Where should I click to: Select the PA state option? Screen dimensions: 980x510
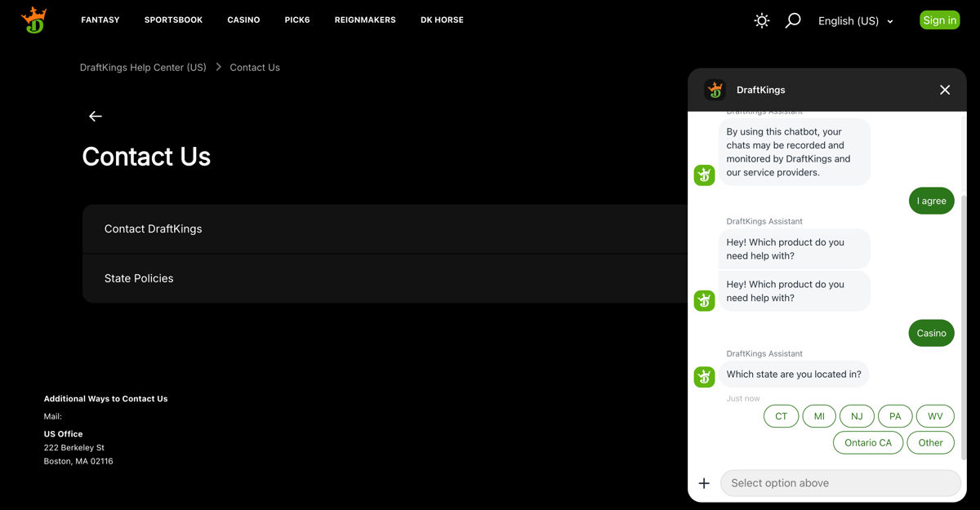click(x=895, y=416)
